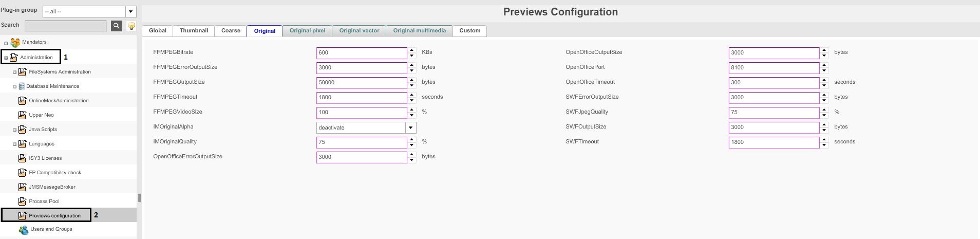Click the SWFTimeout value field
The height and width of the screenshot is (239, 980).
[774, 142]
